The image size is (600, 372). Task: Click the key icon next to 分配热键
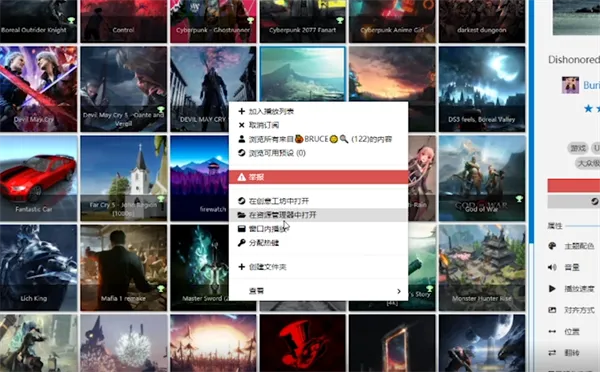click(241, 243)
